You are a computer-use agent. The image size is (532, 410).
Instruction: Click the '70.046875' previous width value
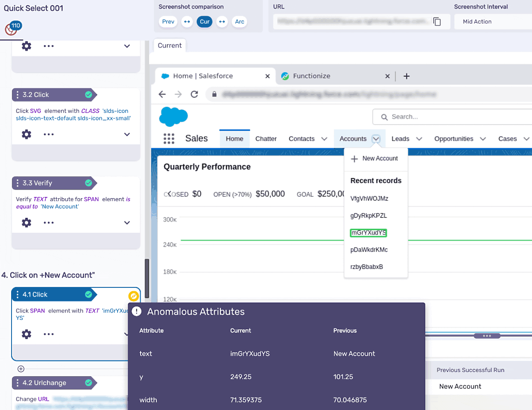pos(350,400)
